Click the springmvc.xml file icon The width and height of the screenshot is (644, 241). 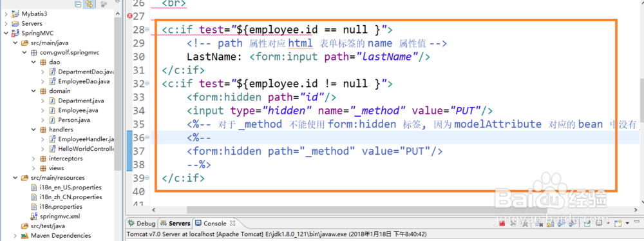point(33,216)
